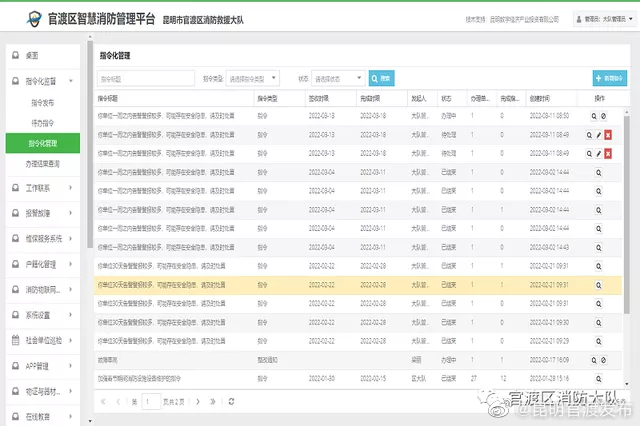This screenshot has height=426, width=640.
Task: Click the APP管理 sidebar icon
Action: (16, 366)
